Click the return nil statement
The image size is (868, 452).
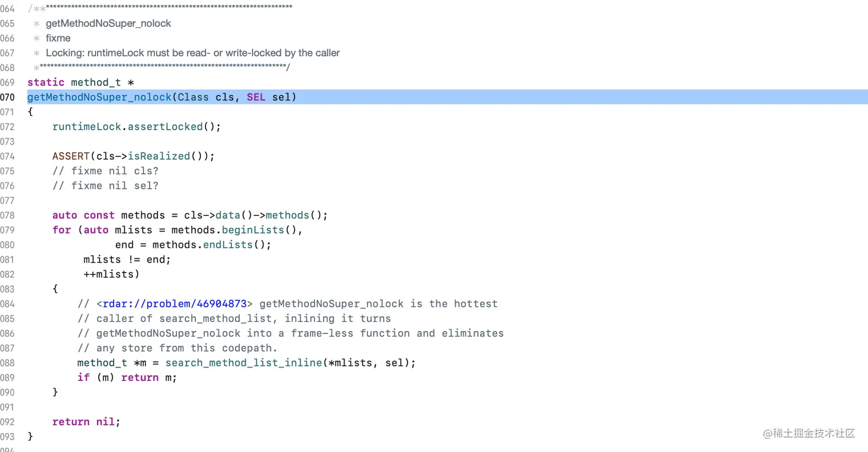pos(85,422)
